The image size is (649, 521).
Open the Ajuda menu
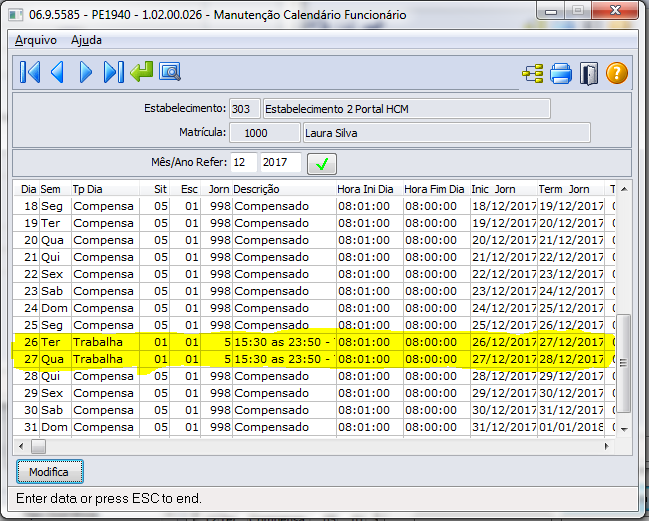[86, 40]
